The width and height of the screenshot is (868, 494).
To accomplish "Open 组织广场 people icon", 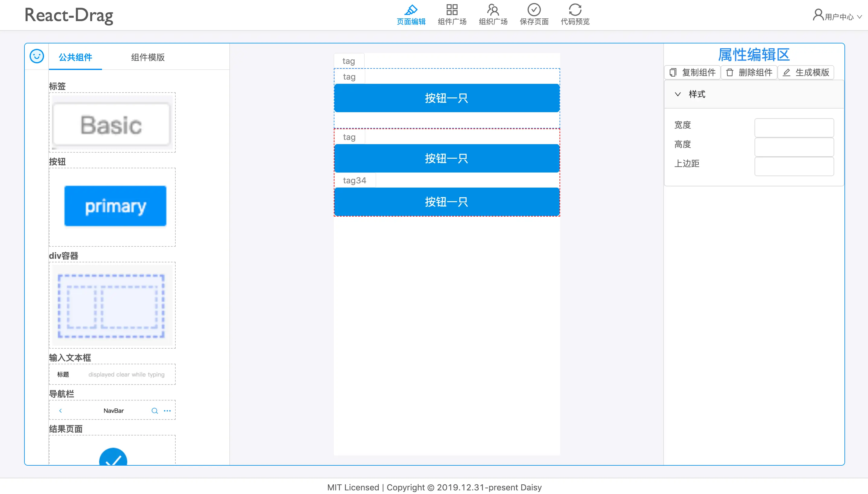I will 493,10.
